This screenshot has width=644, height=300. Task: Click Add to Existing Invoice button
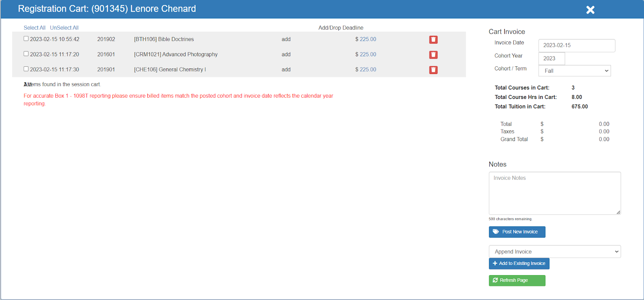(x=519, y=263)
